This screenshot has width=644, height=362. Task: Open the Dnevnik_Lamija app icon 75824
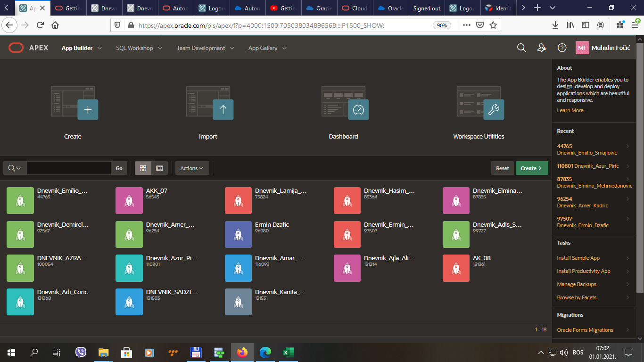pyautogui.click(x=239, y=201)
